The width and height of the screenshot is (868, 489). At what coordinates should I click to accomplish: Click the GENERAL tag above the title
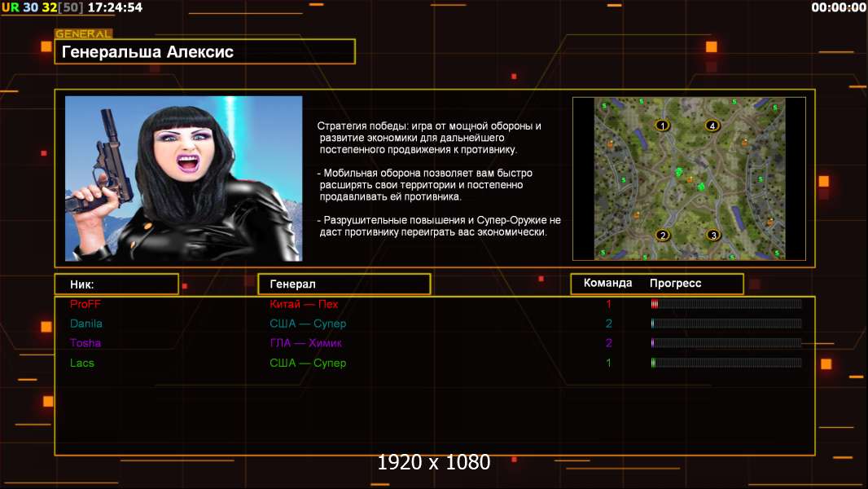click(x=83, y=34)
